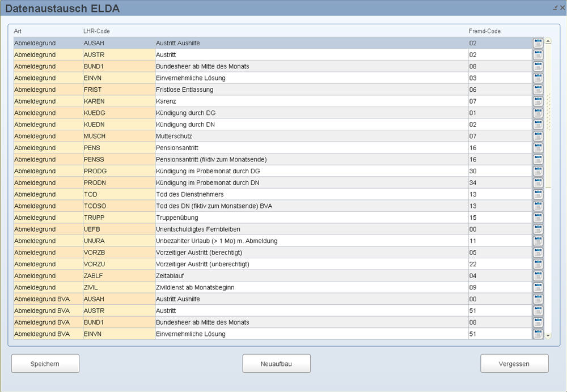Click Fremd-Code field 15 in TRUPP row
Viewport: 567px width, 392px height.
click(500, 218)
